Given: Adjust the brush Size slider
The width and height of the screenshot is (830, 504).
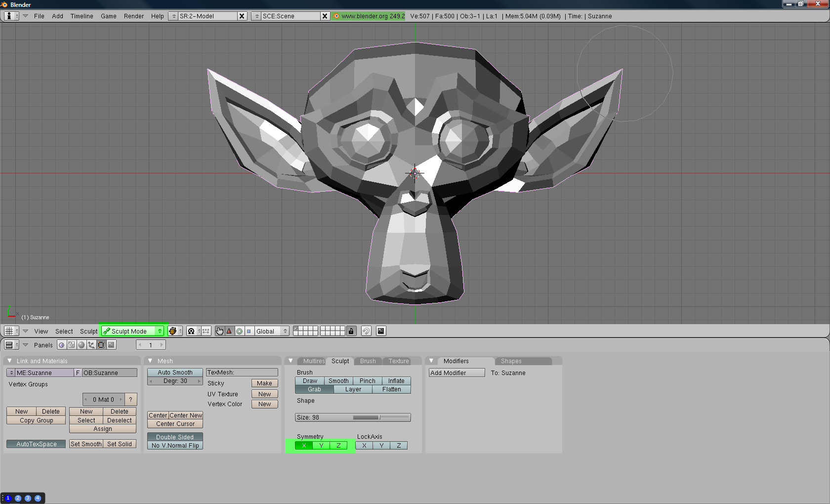Looking at the screenshot, I should point(353,418).
